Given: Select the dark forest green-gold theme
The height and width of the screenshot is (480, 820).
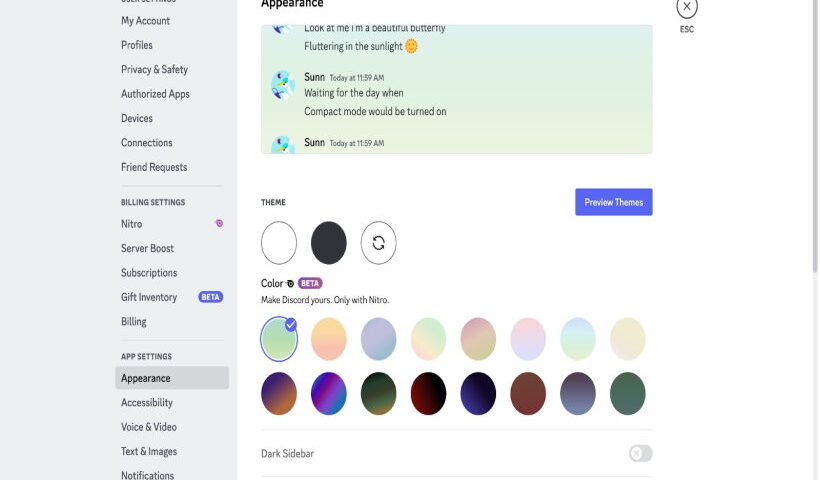Looking at the screenshot, I should (x=378, y=394).
